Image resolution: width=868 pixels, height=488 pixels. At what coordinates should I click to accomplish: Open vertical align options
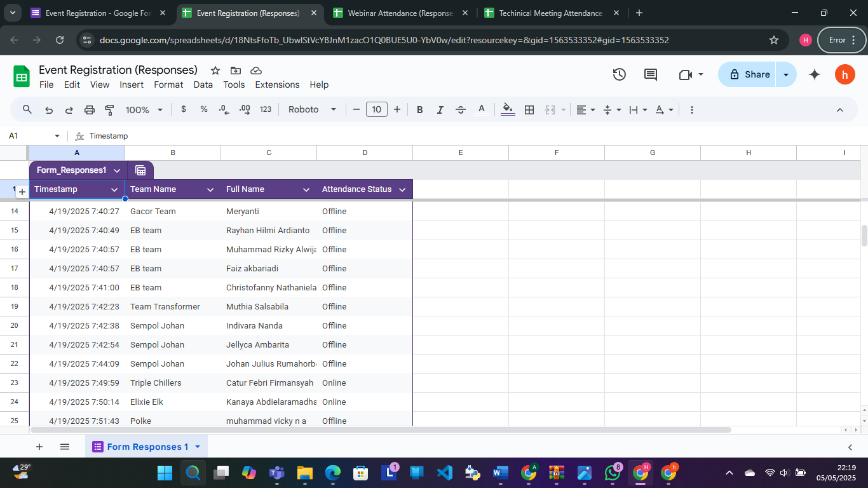(x=611, y=110)
